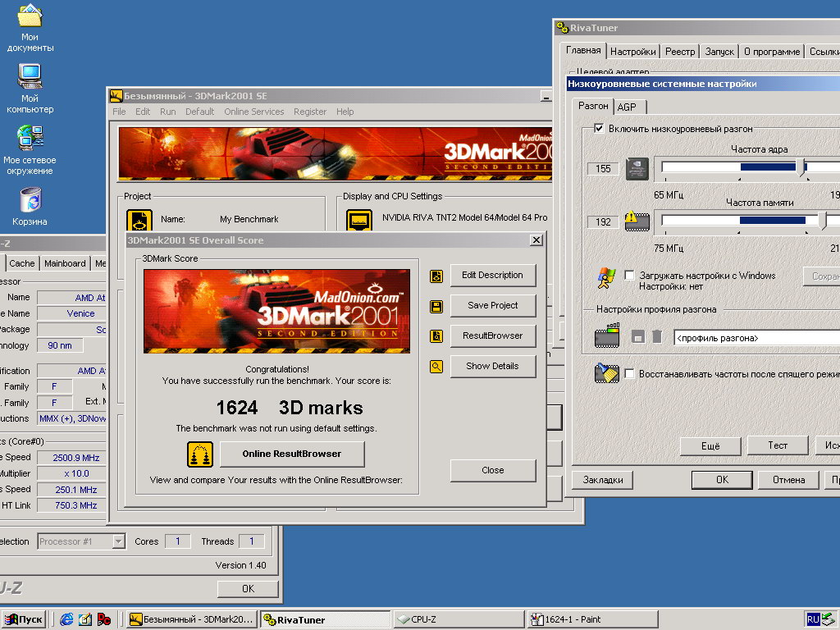This screenshot has width=840, height=630.
Task: Click the restore clocks after suspend broom icon
Action: tap(607, 373)
